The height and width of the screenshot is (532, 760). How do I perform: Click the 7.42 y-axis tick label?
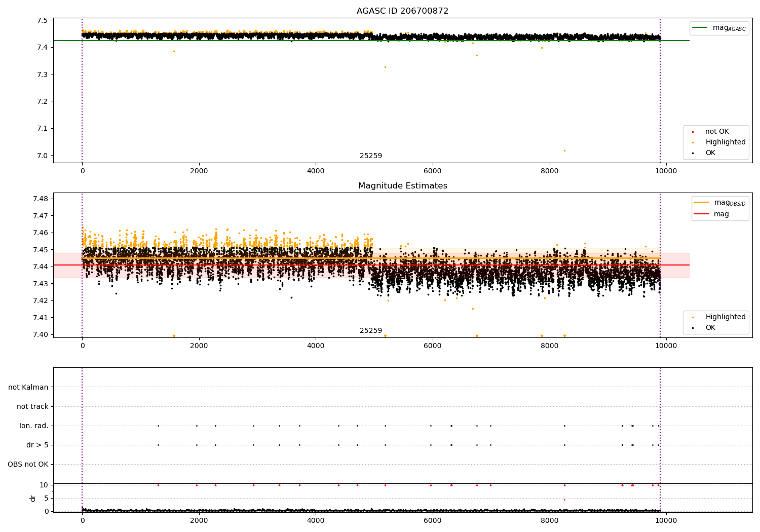(x=41, y=301)
